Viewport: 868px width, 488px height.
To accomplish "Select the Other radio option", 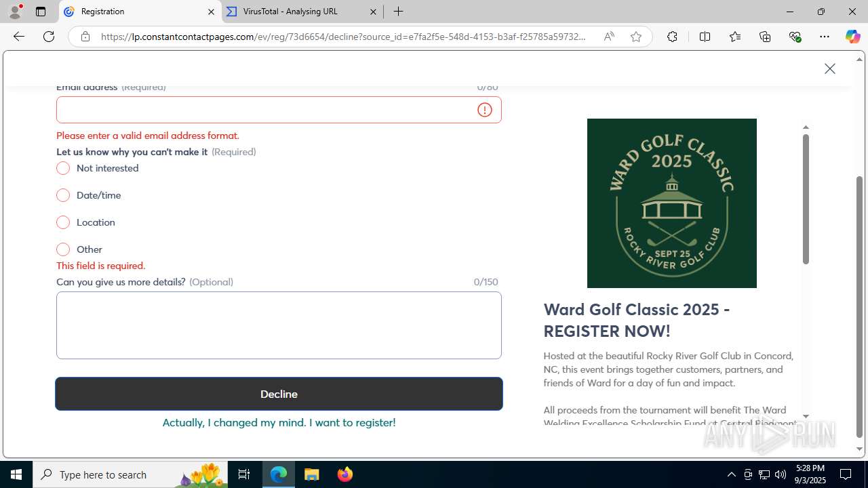I will click(63, 249).
